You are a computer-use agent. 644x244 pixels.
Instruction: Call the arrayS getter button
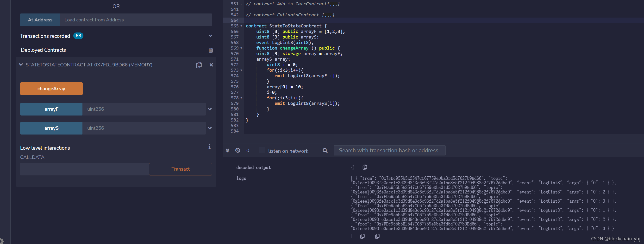(51, 128)
